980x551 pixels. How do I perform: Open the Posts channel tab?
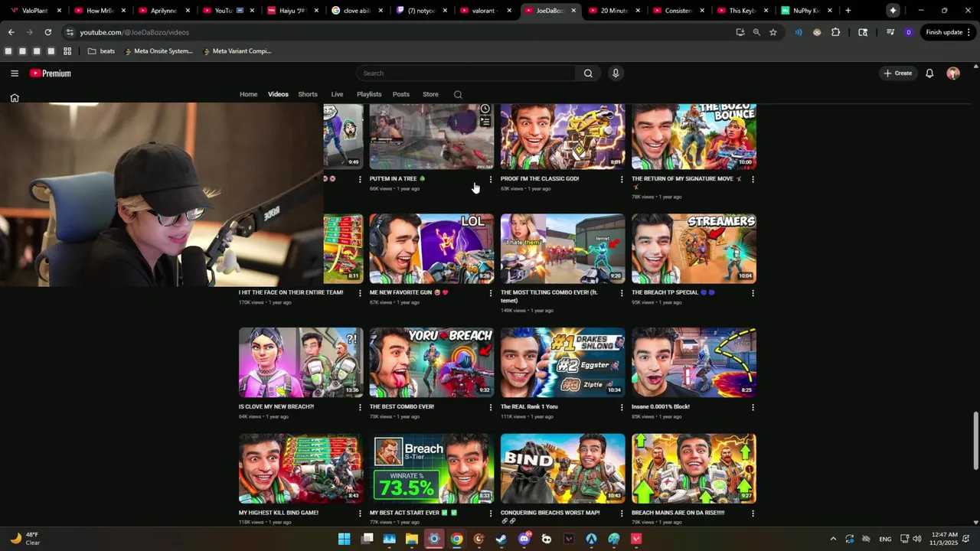[401, 94]
